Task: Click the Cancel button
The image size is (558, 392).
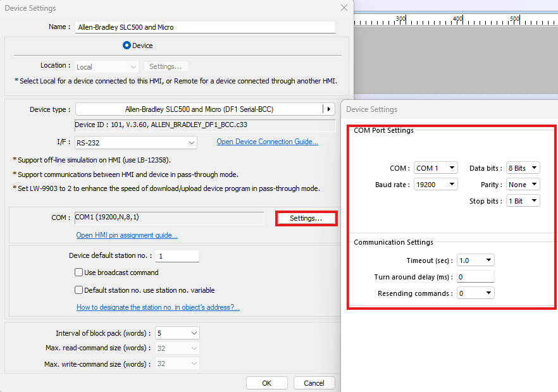Action: [314, 383]
